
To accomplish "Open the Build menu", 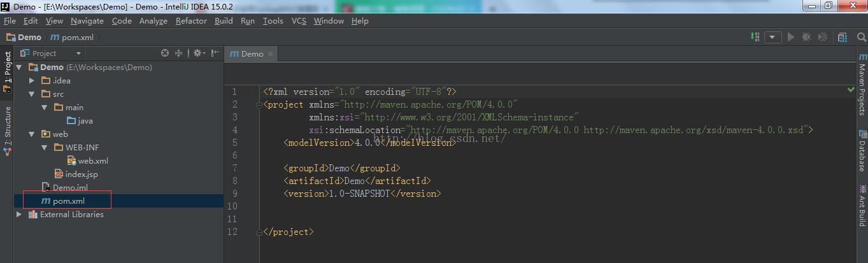I will pyautogui.click(x=224, y=20).
